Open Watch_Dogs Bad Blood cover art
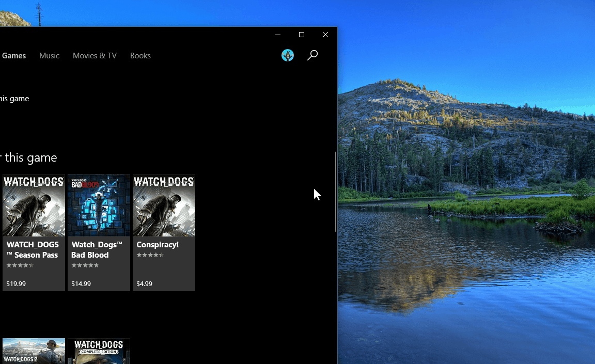 click(x=99, y=205)
